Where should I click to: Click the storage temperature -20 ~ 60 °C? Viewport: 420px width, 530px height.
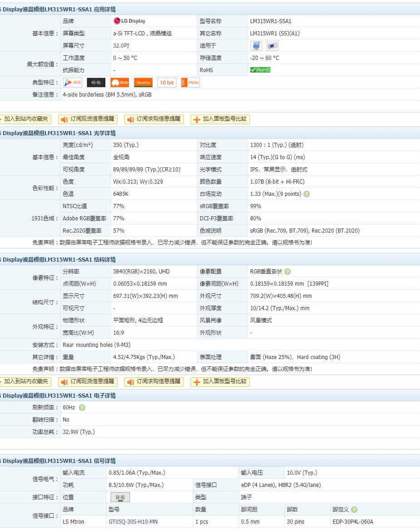(x=264, y=58)
